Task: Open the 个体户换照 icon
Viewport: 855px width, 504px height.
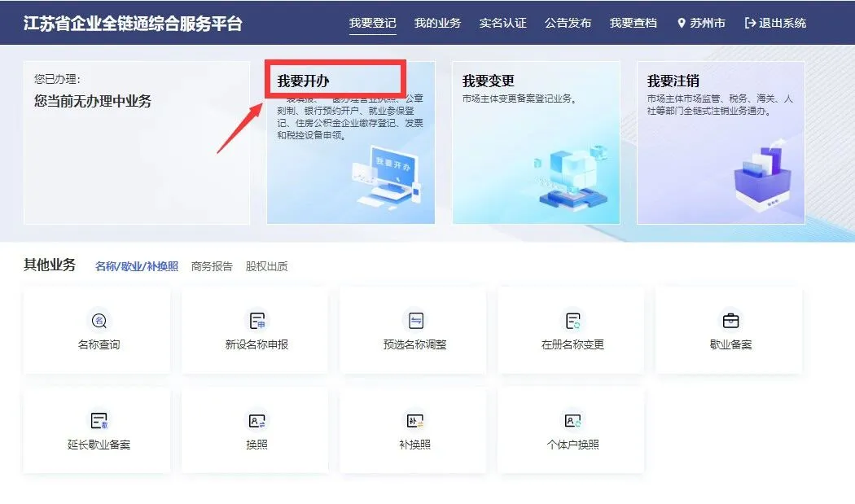Action: click(x=572, y=420)
